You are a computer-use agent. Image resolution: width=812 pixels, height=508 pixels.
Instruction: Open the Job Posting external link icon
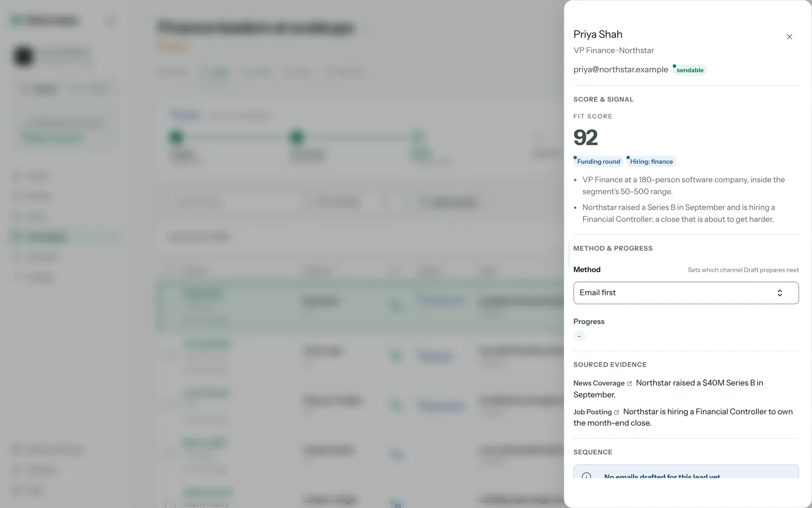617,412
